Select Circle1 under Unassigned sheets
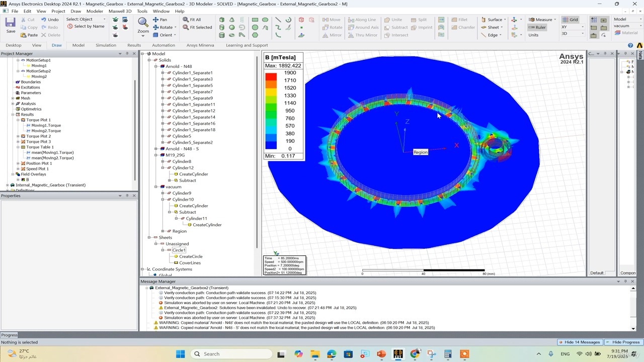Image resolution: width=644 pixels, height=362 pixels. tap(179, 250)
